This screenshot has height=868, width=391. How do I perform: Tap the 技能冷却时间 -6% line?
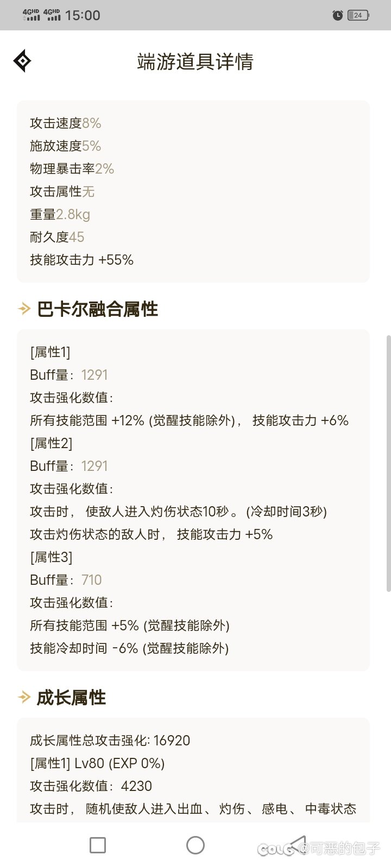[129, 648]
